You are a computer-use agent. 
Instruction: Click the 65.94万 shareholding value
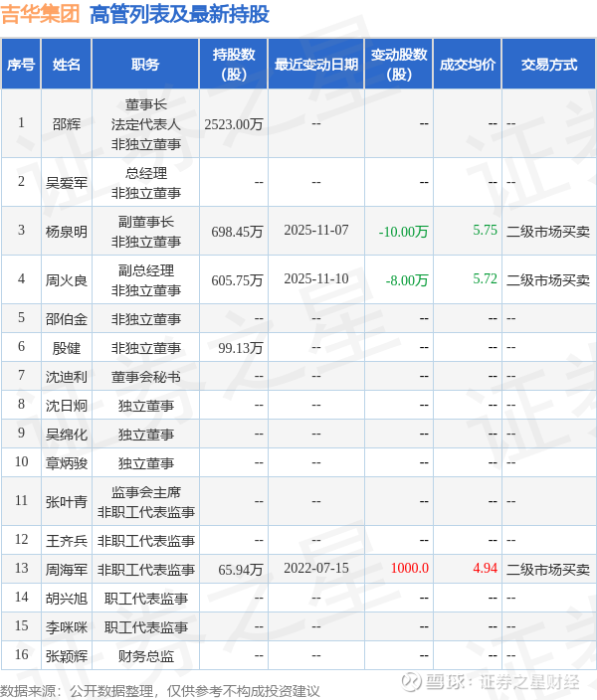click(241, 570)
